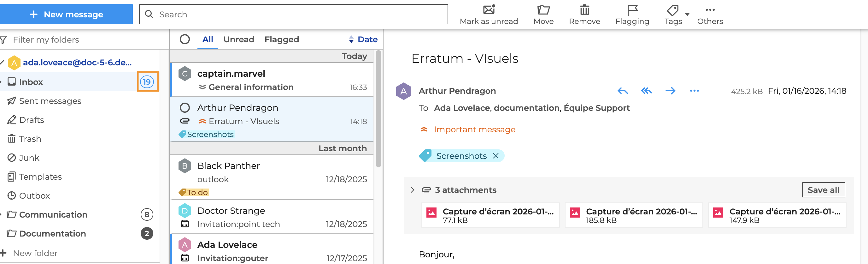Expand the 3 attachments section chevron

coord(413,190)
